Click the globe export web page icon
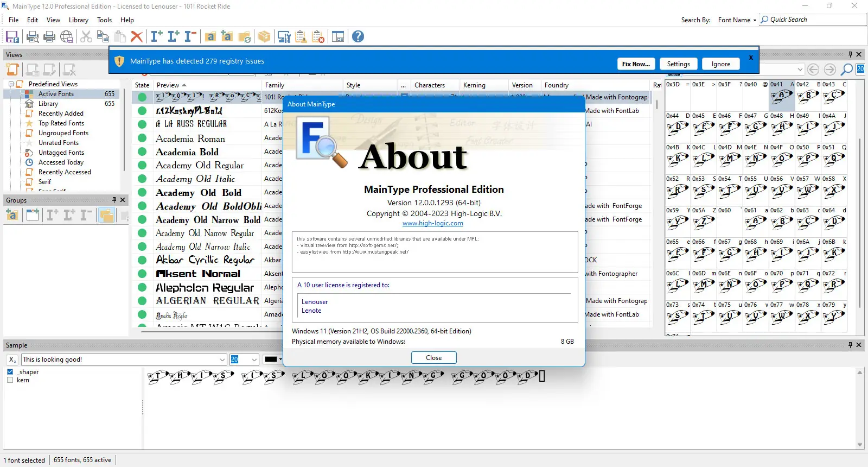The image size is (868, 467). 67,37
